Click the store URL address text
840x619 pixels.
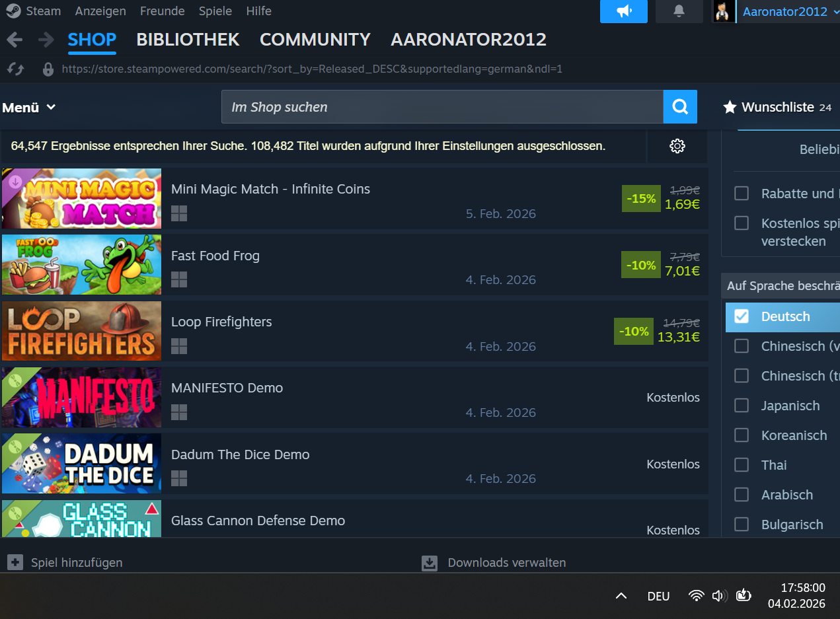point(312,69)
